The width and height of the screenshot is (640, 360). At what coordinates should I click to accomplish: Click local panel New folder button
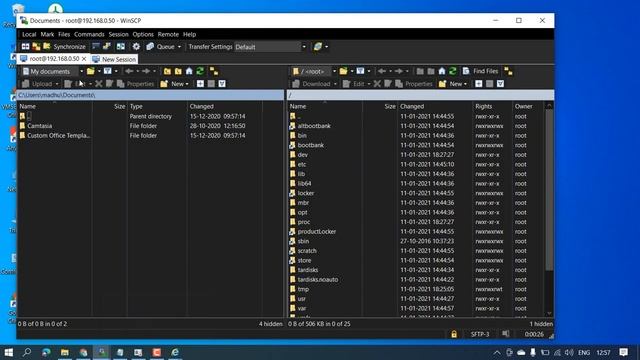point(173,84)
